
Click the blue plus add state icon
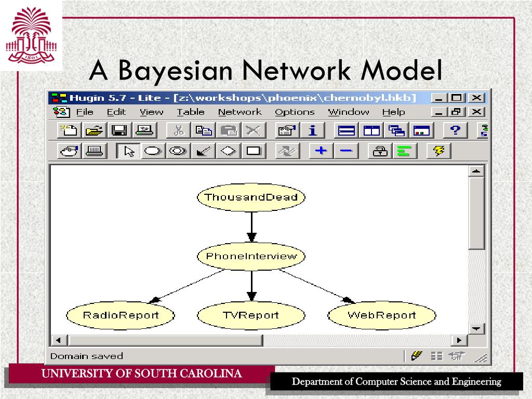pos(321,151)
